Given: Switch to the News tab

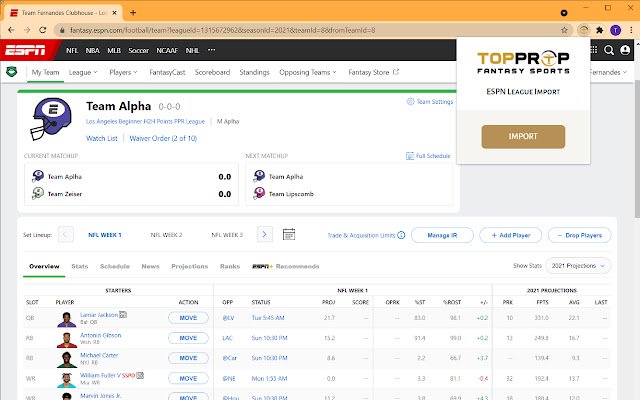Looking at the screenshot, I should 150,266.
